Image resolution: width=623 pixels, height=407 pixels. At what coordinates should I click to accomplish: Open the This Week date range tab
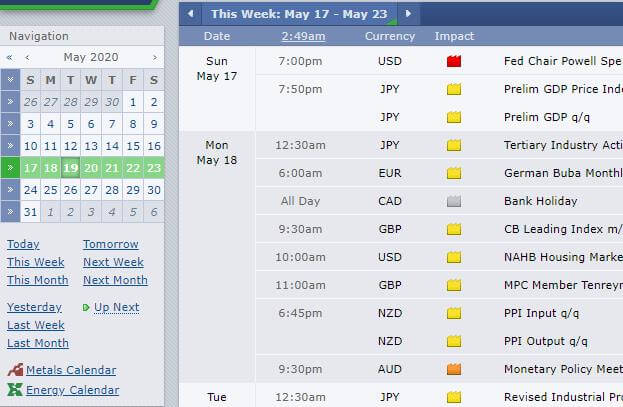point(299,14)
